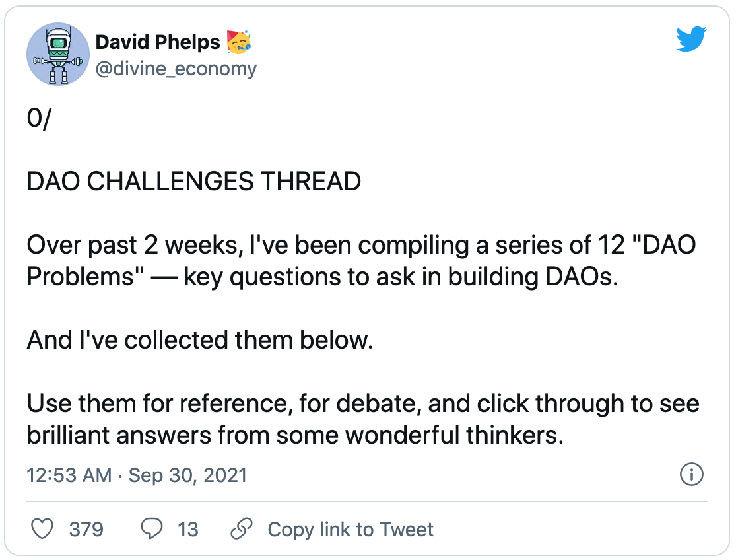Click the party face emoji beside the name
This screenshot has width=734, height=560.
(x=240, y=42)
